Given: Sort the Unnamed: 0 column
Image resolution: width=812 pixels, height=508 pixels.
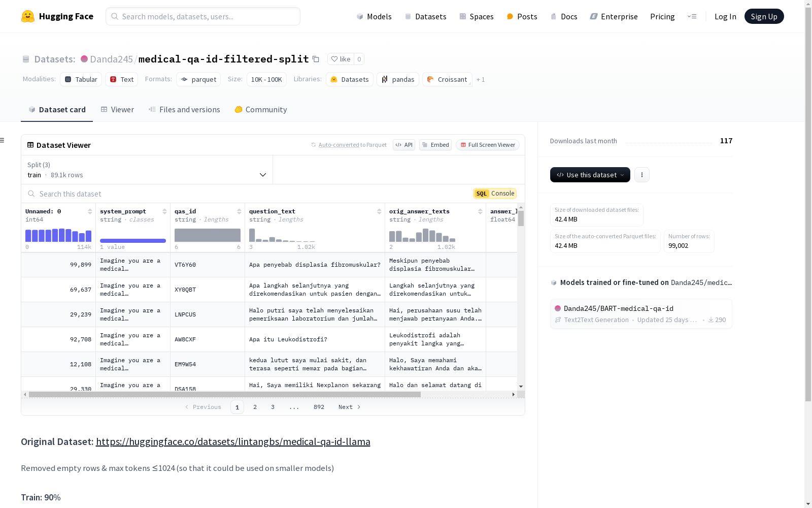Looking at the screenshot, I should (x=90, y=211).
